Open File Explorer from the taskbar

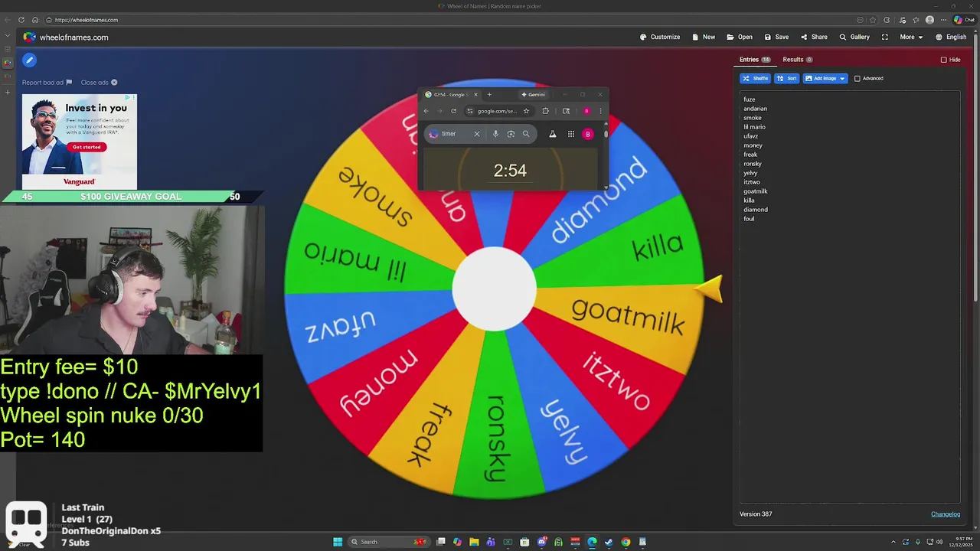[x=474, y=542]
